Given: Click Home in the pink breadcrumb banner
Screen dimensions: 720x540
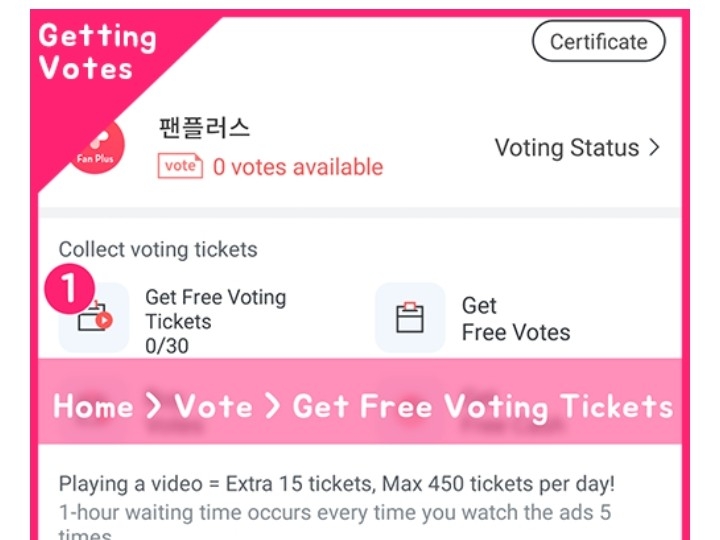Looking at the screenshot, I should (93, 406).
